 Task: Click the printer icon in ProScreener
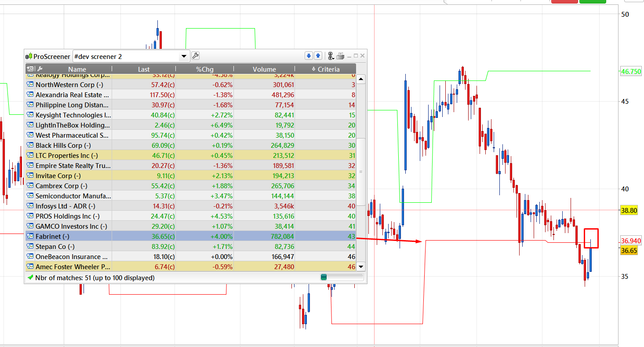point(340,56)
